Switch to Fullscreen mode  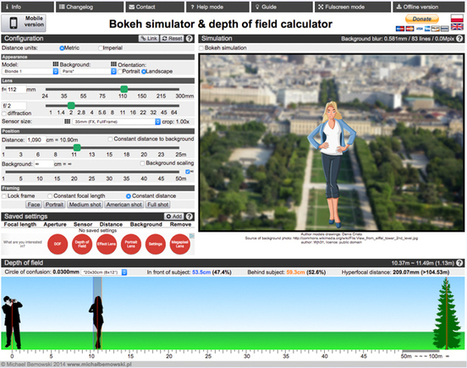coord(353,7)
